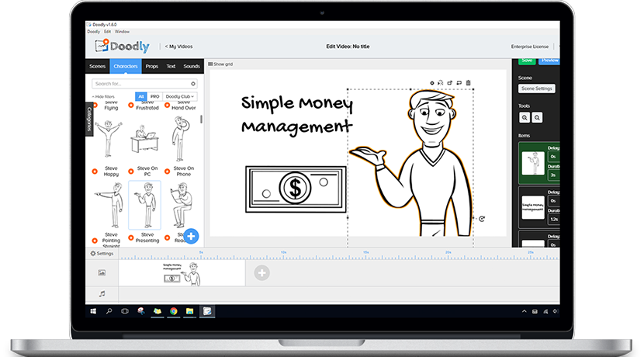Click the settings dot icon above selected character
The width and height of the screenshot is (644, 357).
(431, 83)
